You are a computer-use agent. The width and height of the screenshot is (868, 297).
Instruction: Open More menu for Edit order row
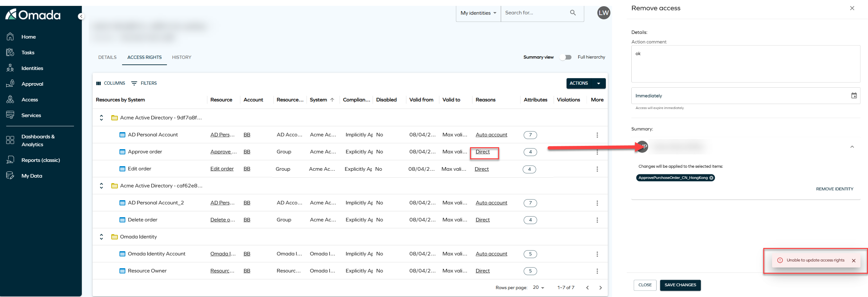point(597,169)
